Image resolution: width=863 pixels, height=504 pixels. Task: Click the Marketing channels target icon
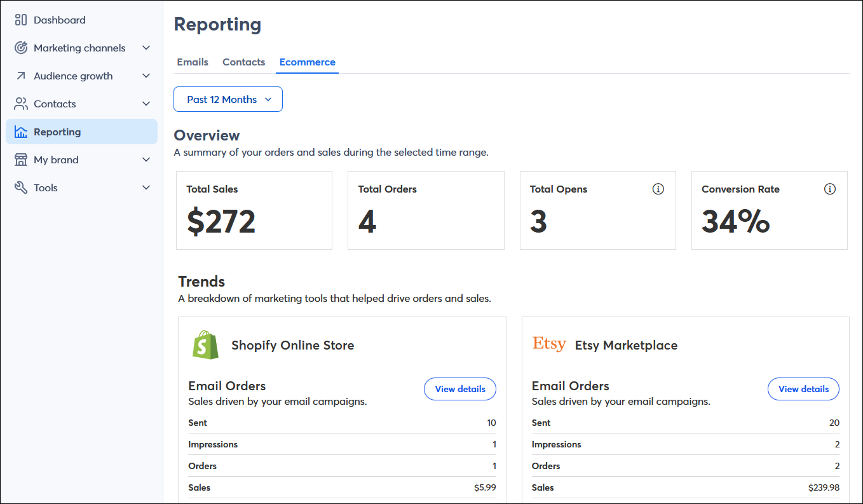pyautogui.click(x=21, y=48)
